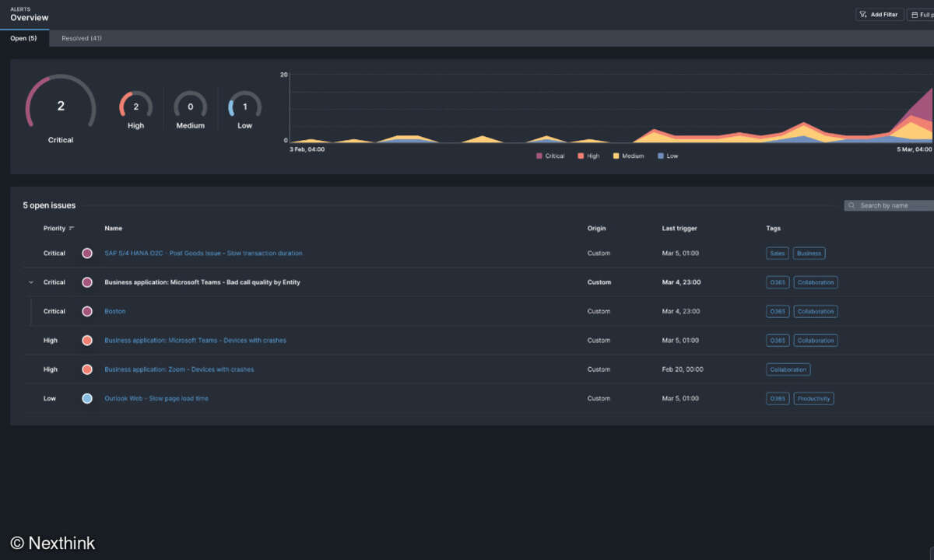Click the Add Filter button
This screenshot has width=934, height=560.
point(879,15)
